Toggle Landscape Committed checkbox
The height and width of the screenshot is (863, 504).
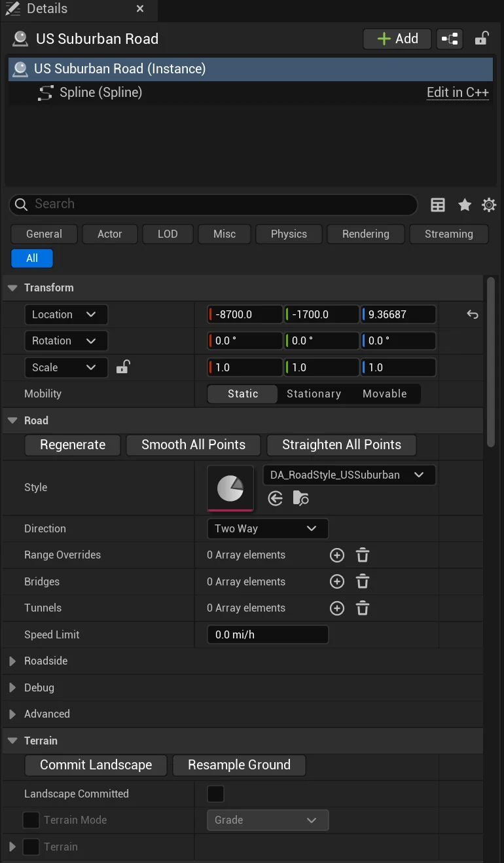click(215, 794)
